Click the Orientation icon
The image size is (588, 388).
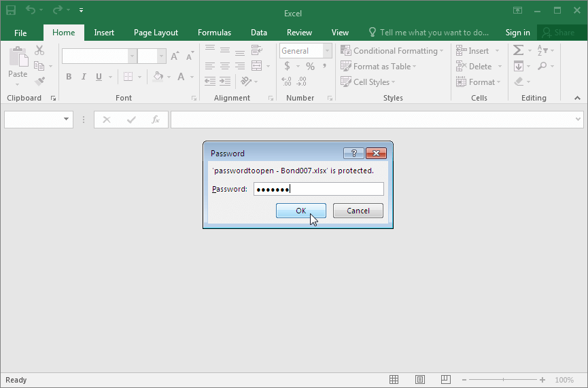pyautogui.click(x=246, y=82)
